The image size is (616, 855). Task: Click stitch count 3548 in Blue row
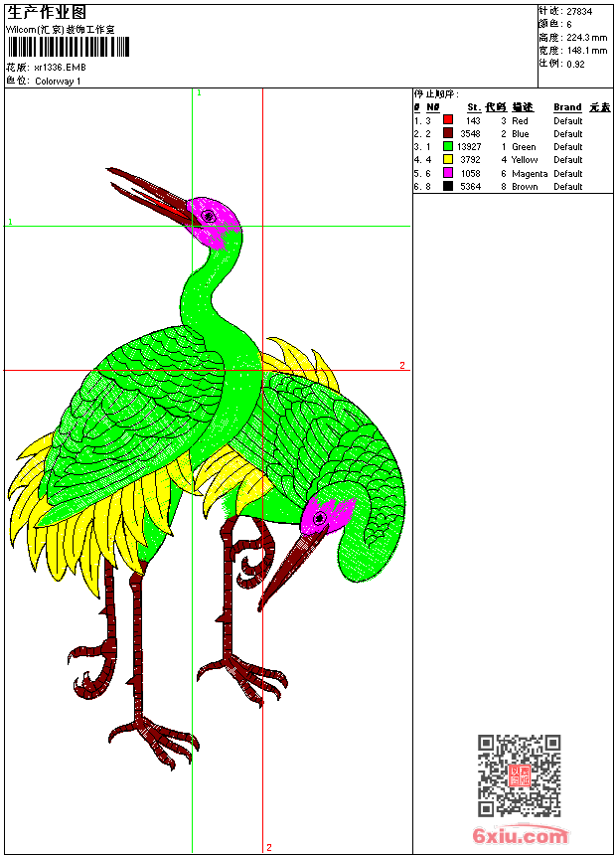471,134
